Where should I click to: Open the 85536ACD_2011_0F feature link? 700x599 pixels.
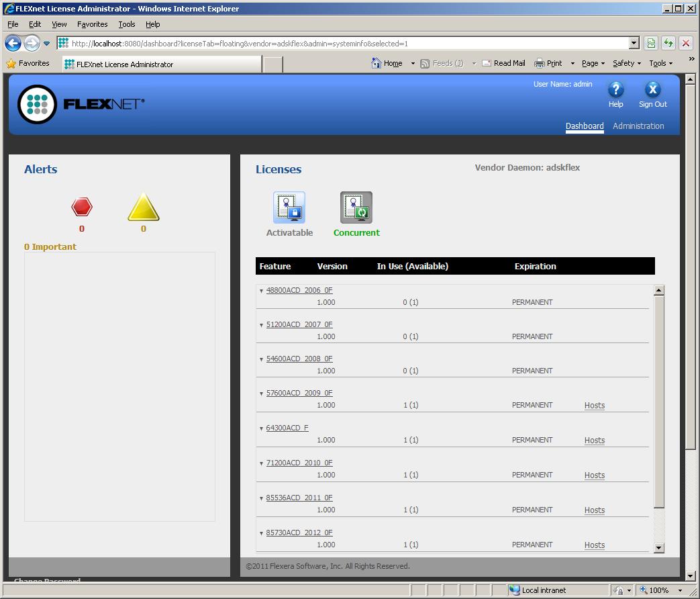click(299, 498)
